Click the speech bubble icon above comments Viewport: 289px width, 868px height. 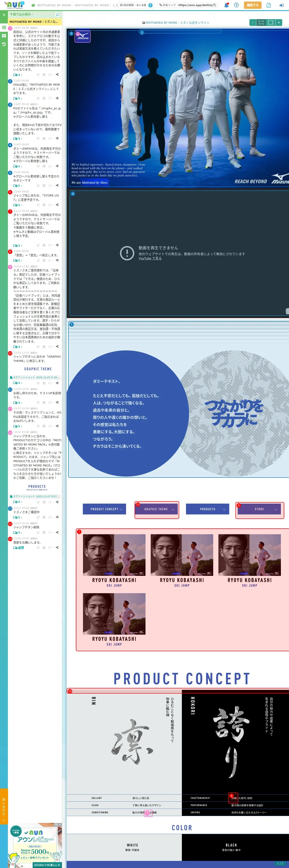click(x=58, y=14)
